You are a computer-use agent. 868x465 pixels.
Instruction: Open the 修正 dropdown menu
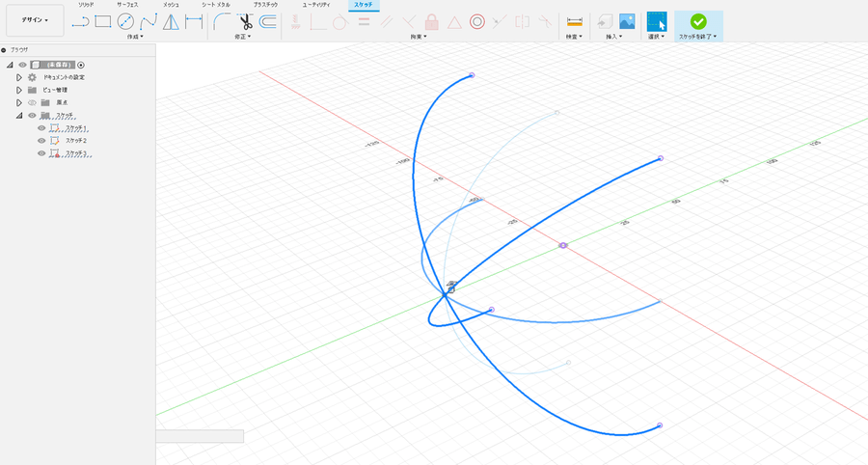coord(242,37)
